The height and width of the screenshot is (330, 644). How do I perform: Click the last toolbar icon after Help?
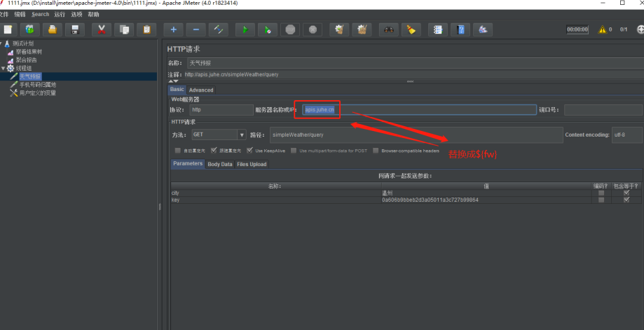tap(483, 29)
